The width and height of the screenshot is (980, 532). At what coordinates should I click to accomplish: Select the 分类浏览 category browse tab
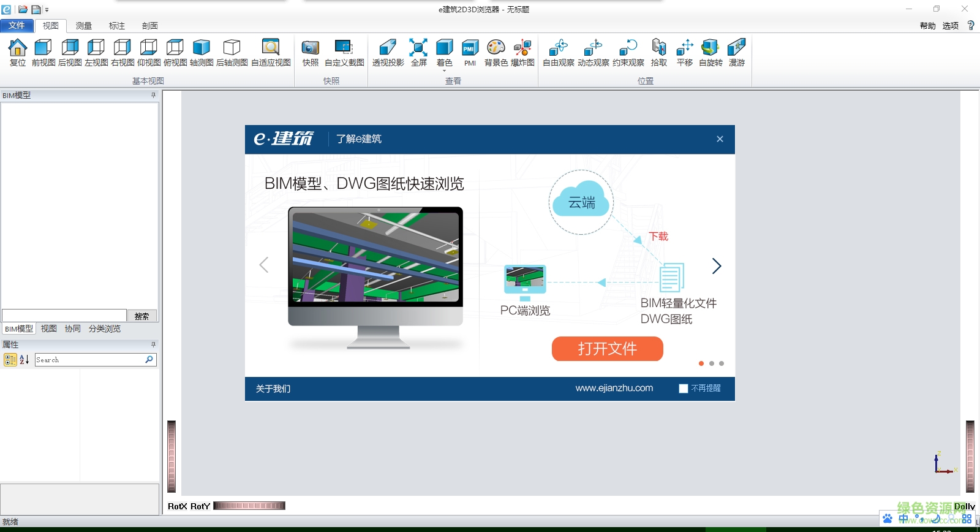coord(105,329)
